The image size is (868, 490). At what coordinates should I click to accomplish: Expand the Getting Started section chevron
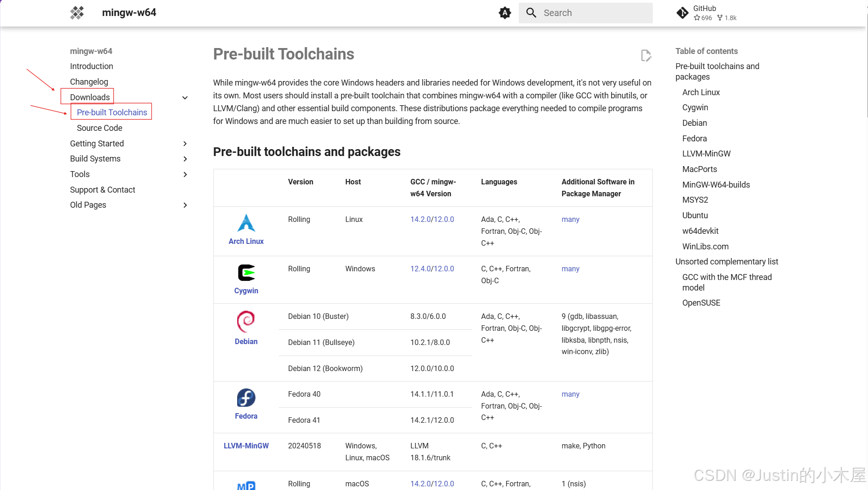(185, 144)
